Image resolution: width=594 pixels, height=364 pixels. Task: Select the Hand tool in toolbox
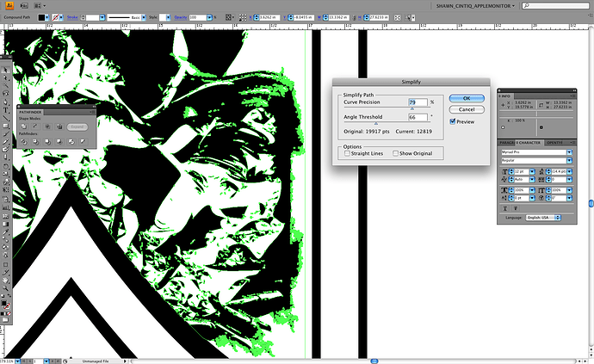pos(5,280)
